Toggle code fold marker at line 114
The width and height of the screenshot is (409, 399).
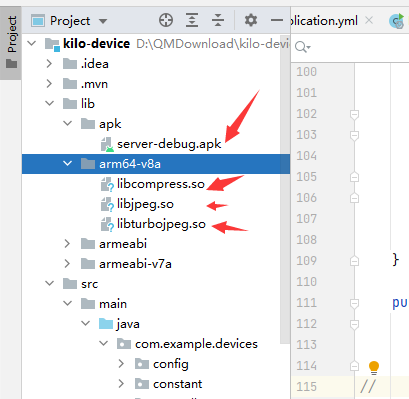pos(354,366)
